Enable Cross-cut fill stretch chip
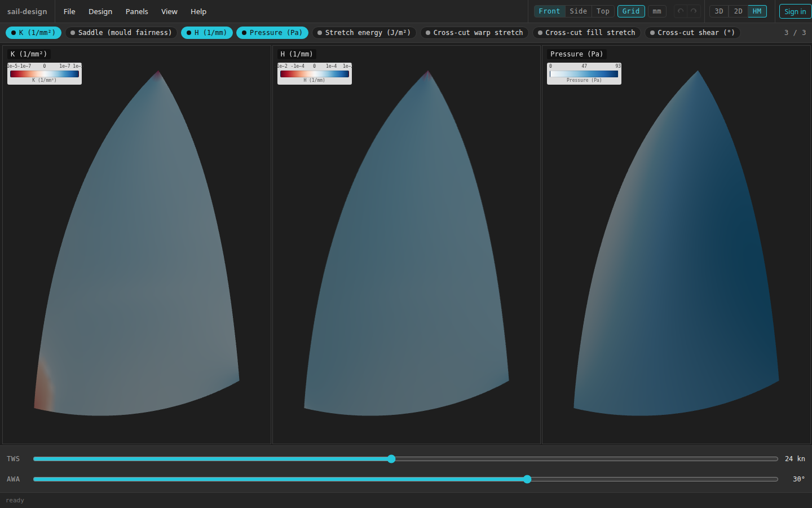Viewport: 812px width, 508px height. click(x=586, y=33)
